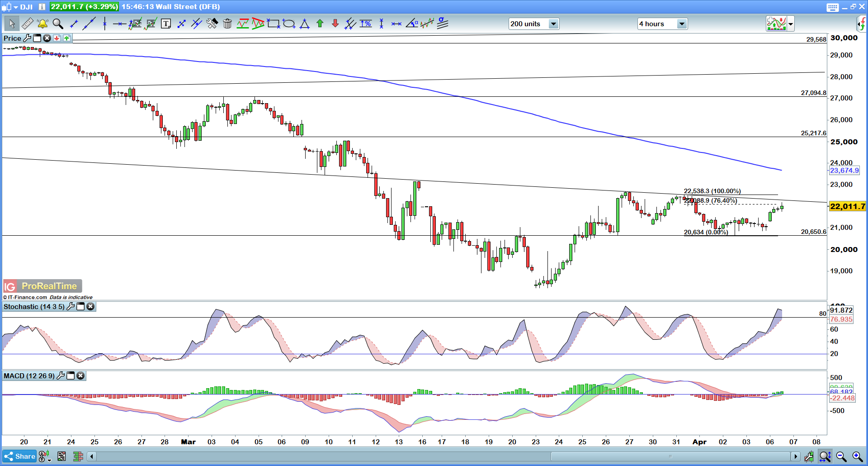This screenshot has width=868, height=466.
Task: Close the Price panel
Action: pyautogui.click(x=47, y=38)
